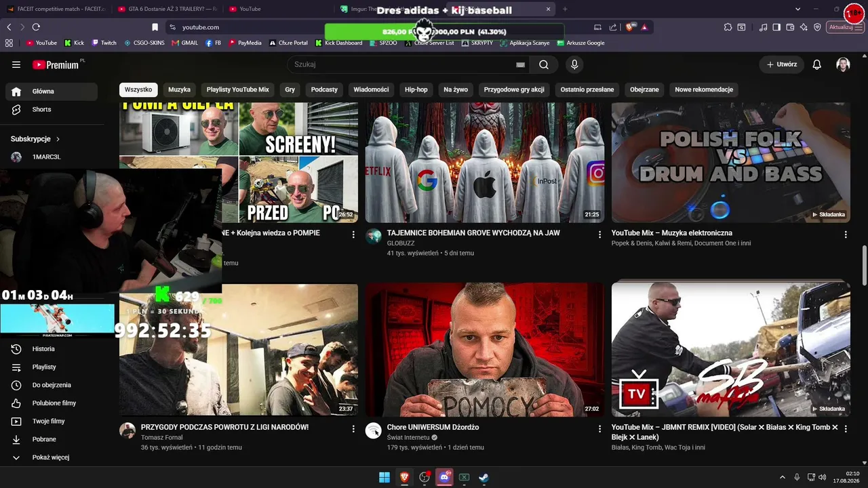Open Brave Shields lion icon
The height and width of the screenshot is (488, 868).
(x=630, y=27)
